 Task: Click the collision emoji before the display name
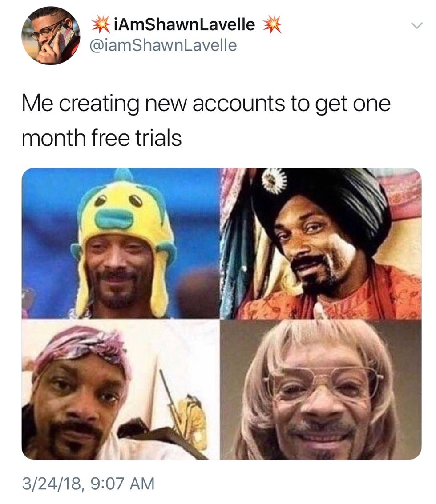(101, 25)
